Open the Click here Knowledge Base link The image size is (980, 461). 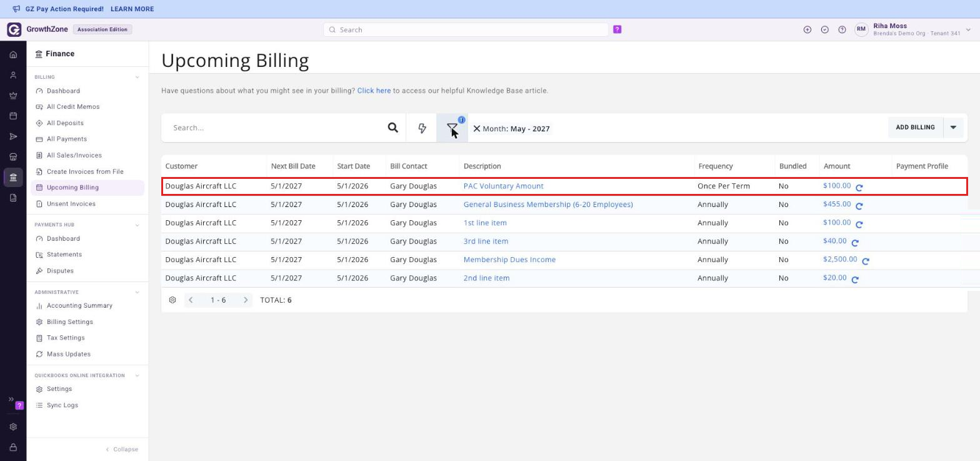coord(374,91)
